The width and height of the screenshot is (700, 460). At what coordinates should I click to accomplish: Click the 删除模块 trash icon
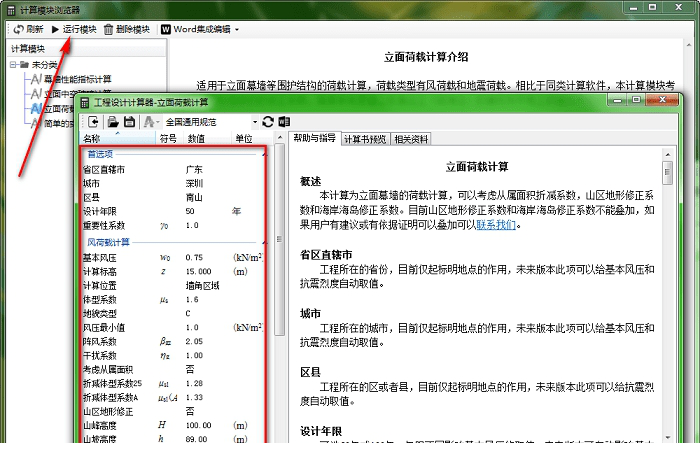pyautogui.click(x=108, y=29)
